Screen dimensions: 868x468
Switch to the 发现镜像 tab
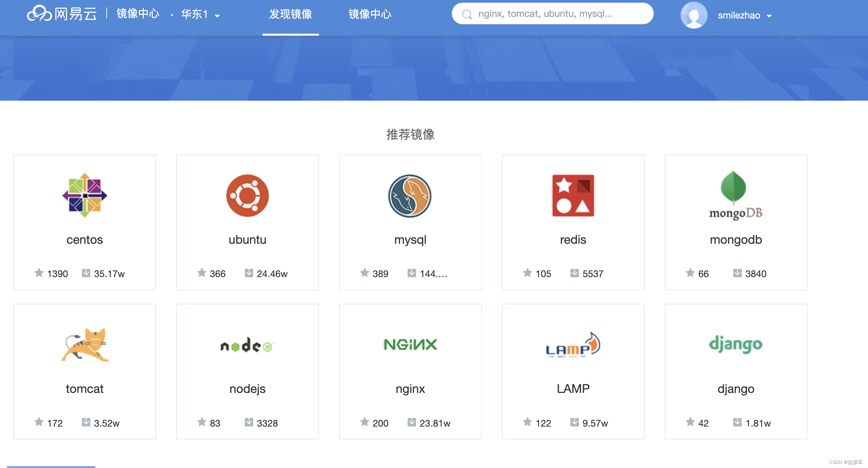pos(290,14)
